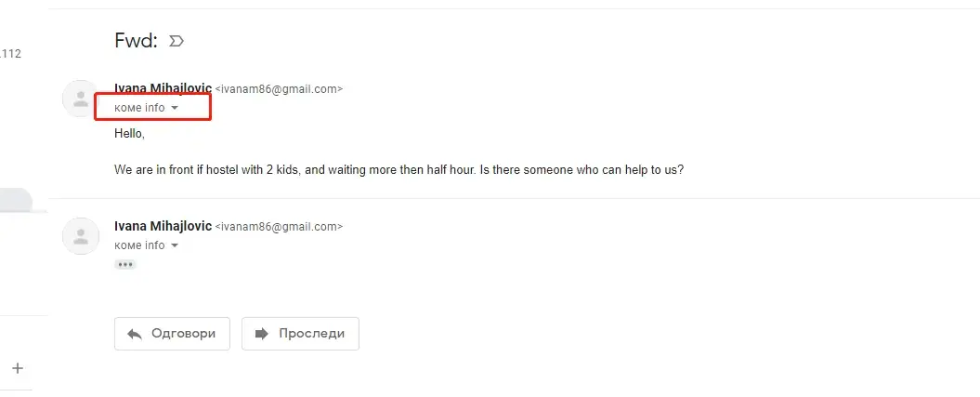Screen dimensions: 980x397
Task: Show trimmed content via the three-dots icon
Action: [x=125, y=265]
